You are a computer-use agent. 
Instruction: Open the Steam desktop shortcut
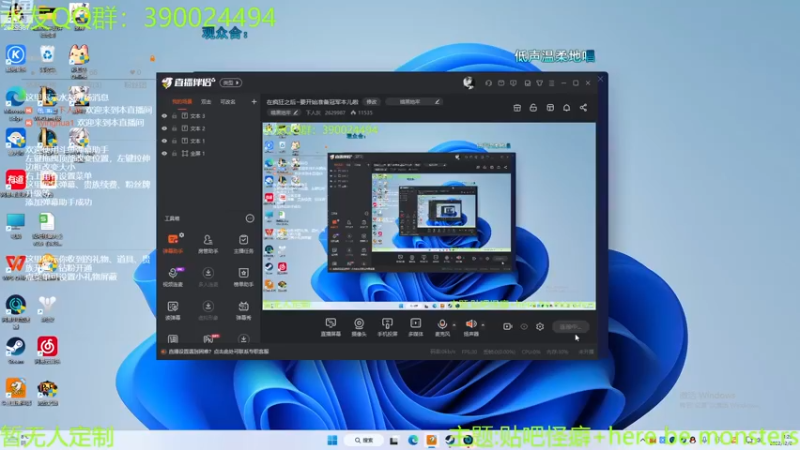click(16, 350)
